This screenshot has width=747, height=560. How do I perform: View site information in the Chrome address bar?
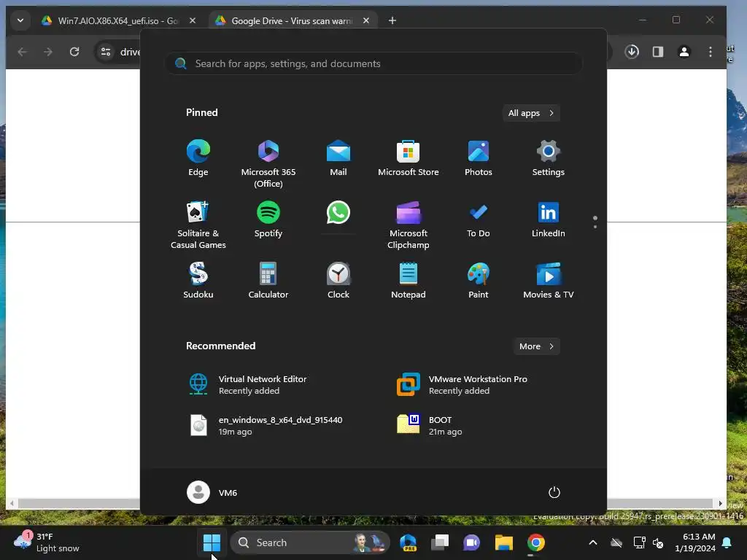click(x=106, y=52)
